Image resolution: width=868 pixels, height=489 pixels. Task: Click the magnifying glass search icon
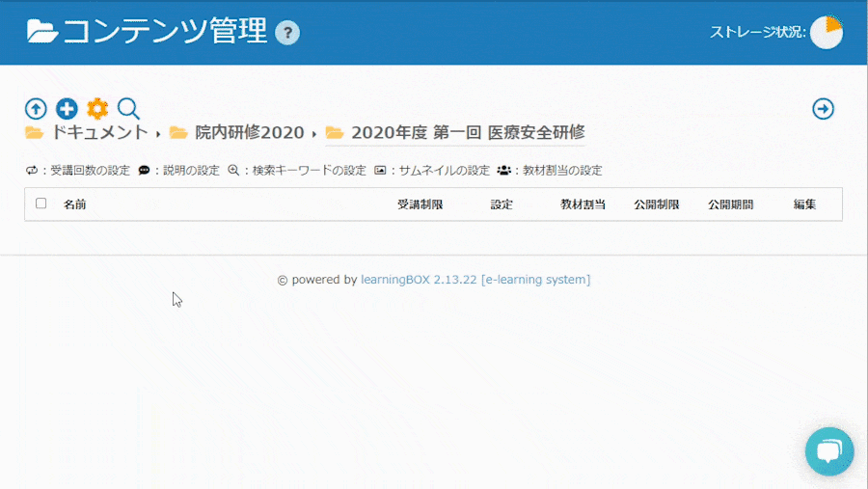128,109
